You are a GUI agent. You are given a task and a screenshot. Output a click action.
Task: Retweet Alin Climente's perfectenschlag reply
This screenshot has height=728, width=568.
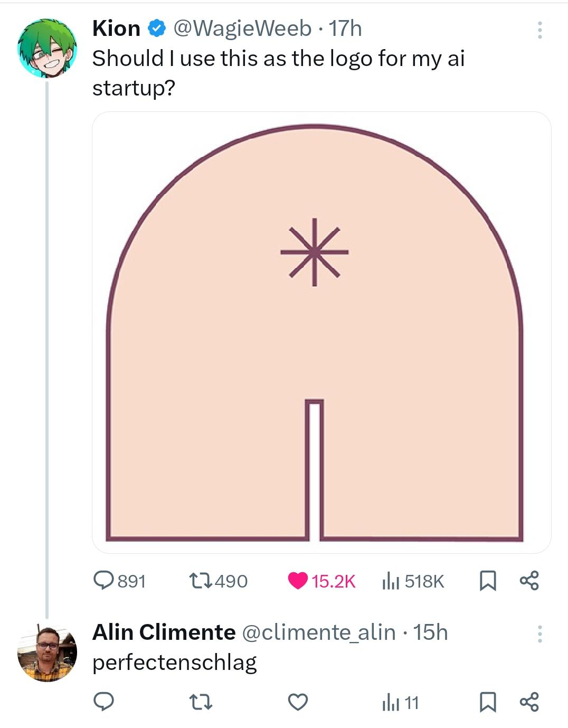click(201, 702)
